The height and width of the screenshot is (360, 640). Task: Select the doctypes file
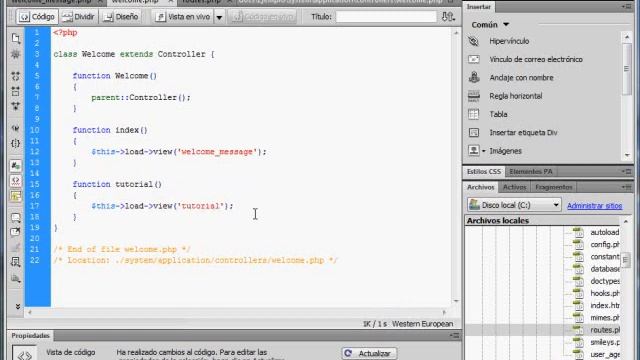[x=604, y=281]
